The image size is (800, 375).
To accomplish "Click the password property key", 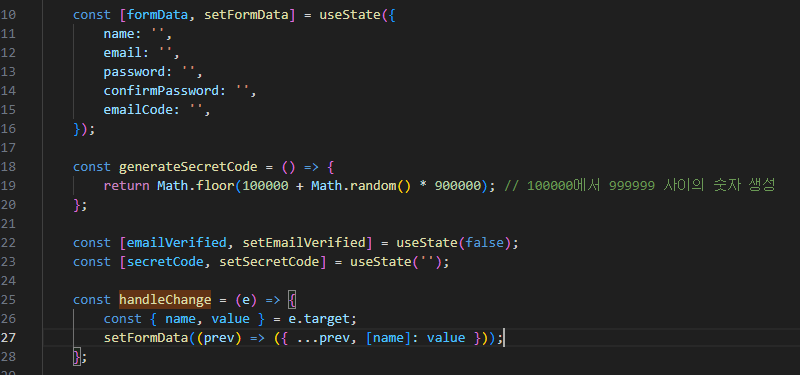I will pyautogui.click(x=134, y=72).
